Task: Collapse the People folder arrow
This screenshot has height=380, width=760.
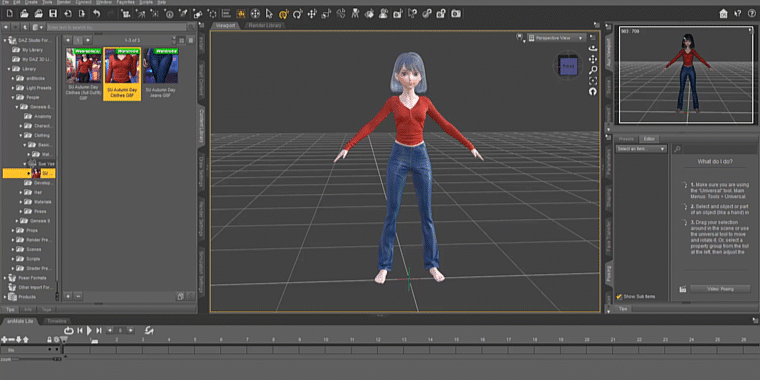Action: (14, 97)
